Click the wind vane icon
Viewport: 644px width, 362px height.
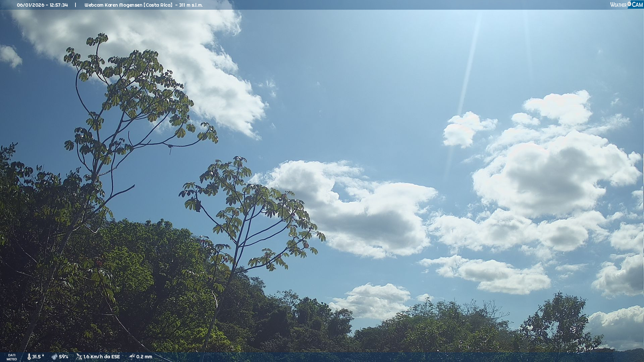[x=79, y=357]
